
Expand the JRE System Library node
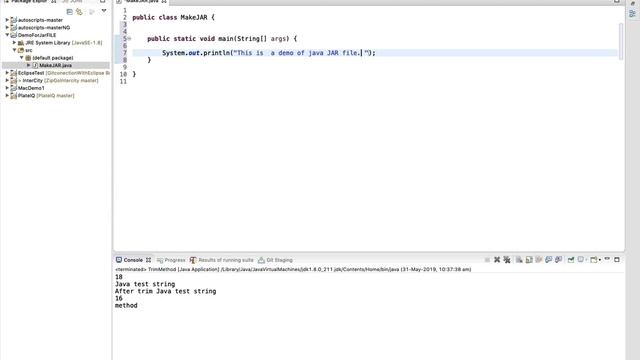pos(14,42)
